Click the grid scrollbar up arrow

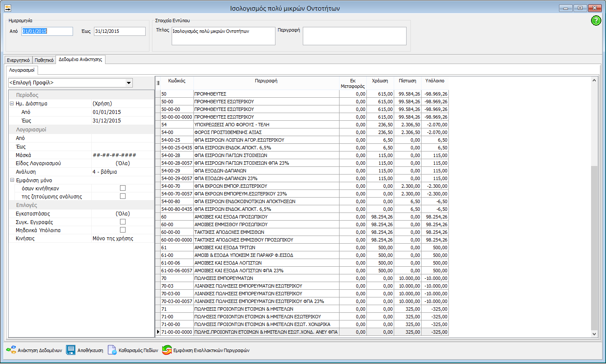(x=594, y=80)
